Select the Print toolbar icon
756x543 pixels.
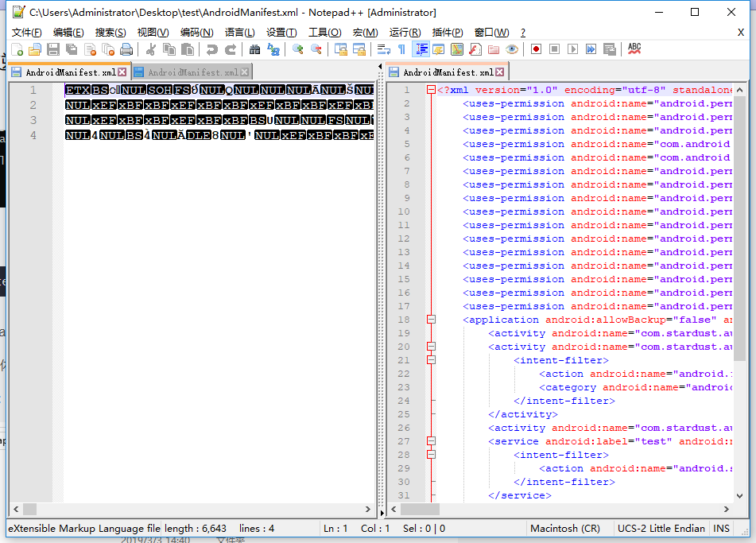tap(126, 48)
